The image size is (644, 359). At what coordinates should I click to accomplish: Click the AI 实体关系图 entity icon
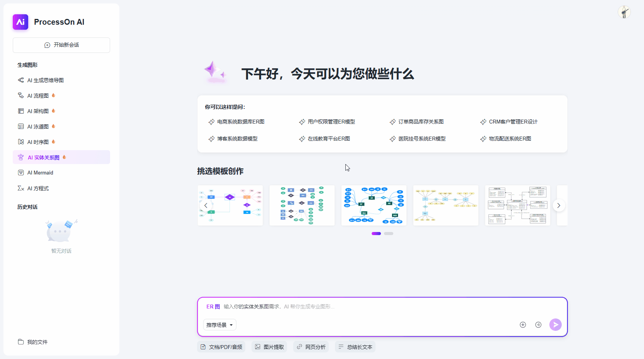[21, 157]
